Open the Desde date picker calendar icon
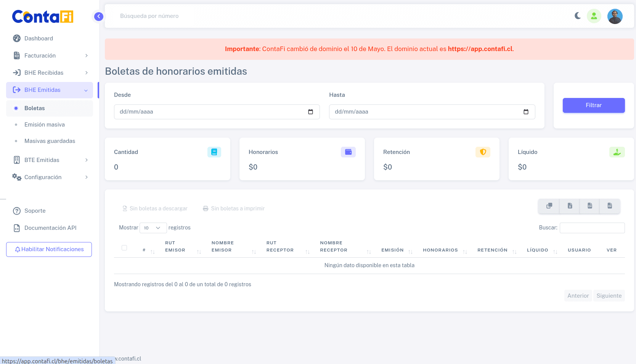 pyautogui.click(x=310, y=112)
